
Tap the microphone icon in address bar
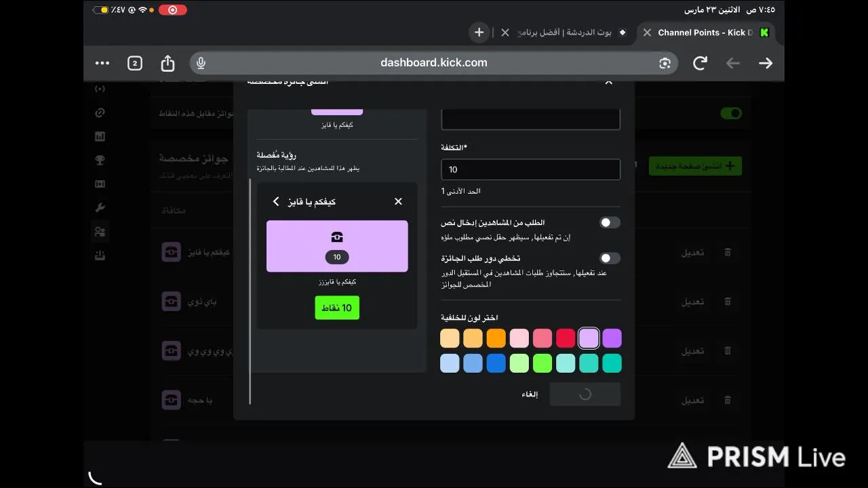pyautogui.click(x=201, y=63)
